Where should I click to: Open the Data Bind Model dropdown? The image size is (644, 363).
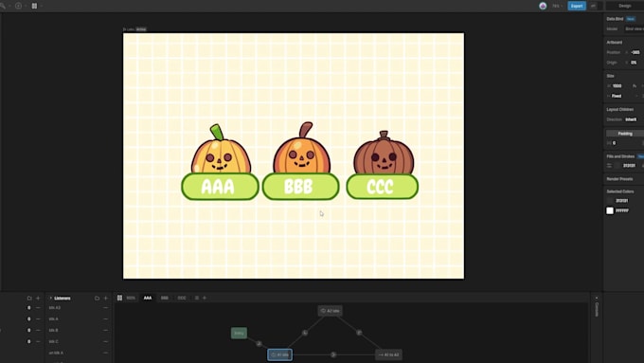tap(634, 29)
